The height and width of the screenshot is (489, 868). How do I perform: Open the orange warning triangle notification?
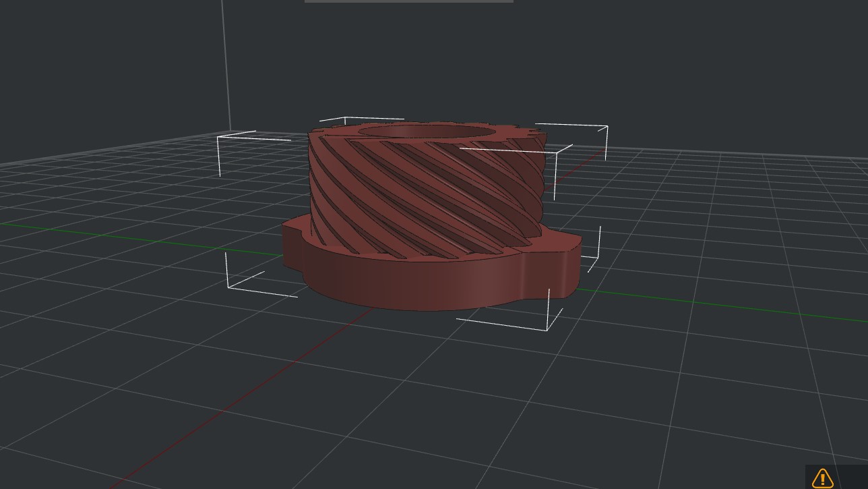pyautogui.click(x=823, y=478)
